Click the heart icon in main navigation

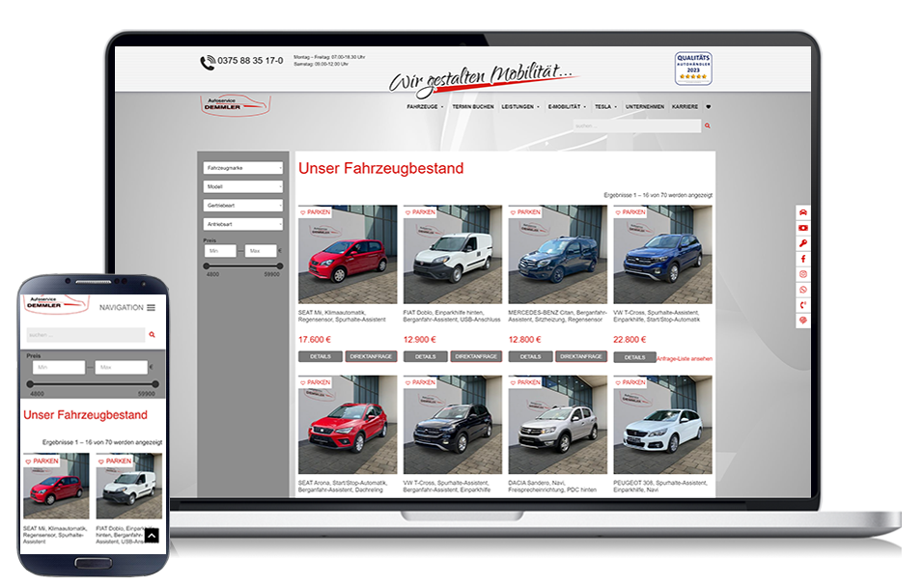pyautogui.click(x=709, y=106)
